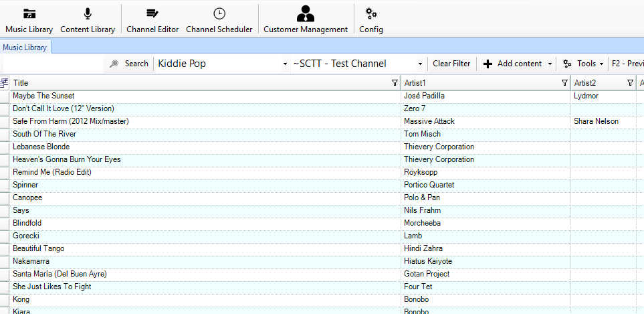Sort by the Artist1 column header
The width and height of the screenshot is (644, 314).
click(x=486, y=83)
